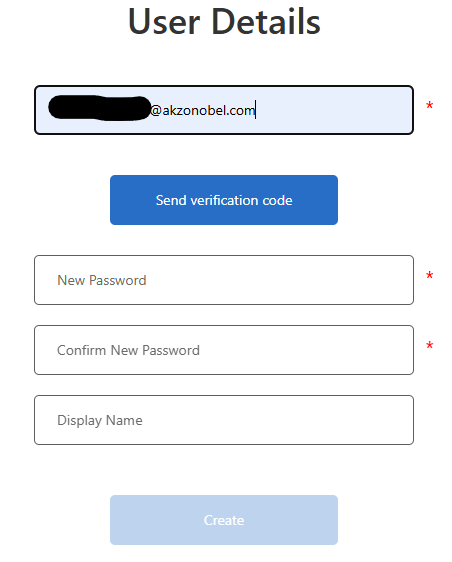Click the User Details heading
This screenshot has width=452, height=562.
(224, 22)
